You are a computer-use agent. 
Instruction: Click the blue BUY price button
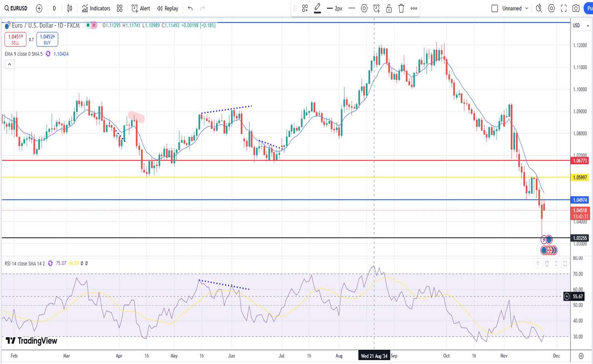(47, 39)
